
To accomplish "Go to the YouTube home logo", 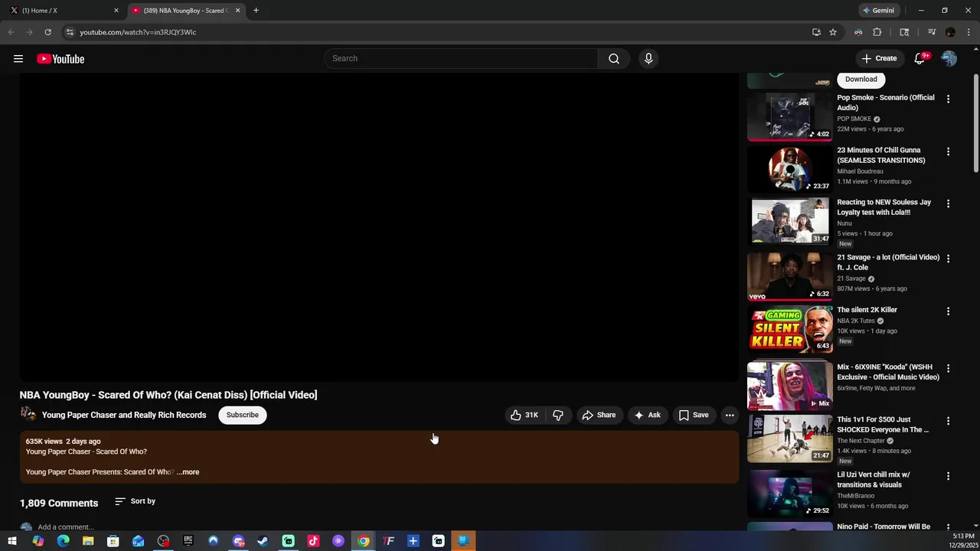I will (x=60, y=59).
